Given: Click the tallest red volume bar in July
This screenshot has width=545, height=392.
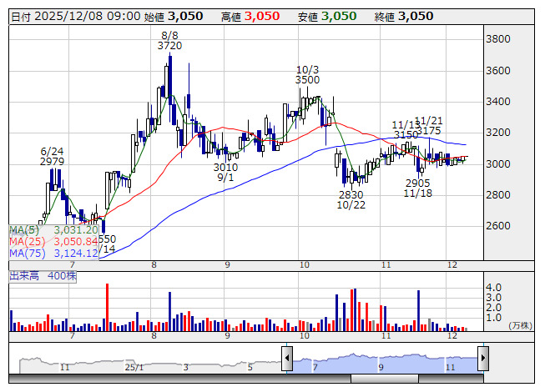Looking at the screenshot, I should (108, 306).
